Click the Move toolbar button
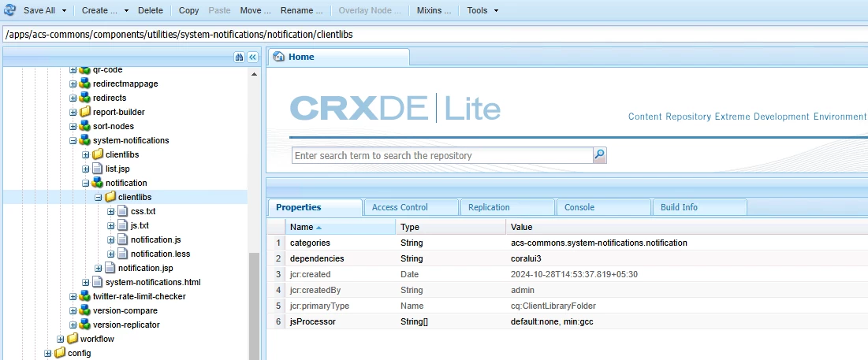This screenshot has width=868, height=360. click(x=255, y=10)
